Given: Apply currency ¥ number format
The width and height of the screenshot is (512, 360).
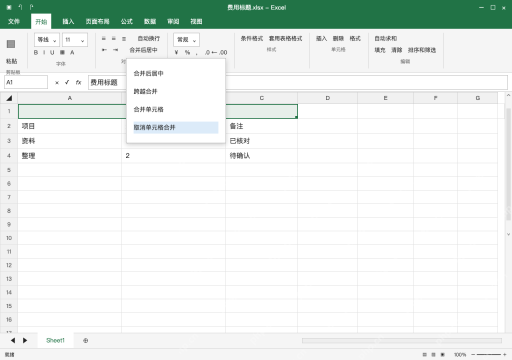Looking at the screenshot, I should [x=176, y=52].
